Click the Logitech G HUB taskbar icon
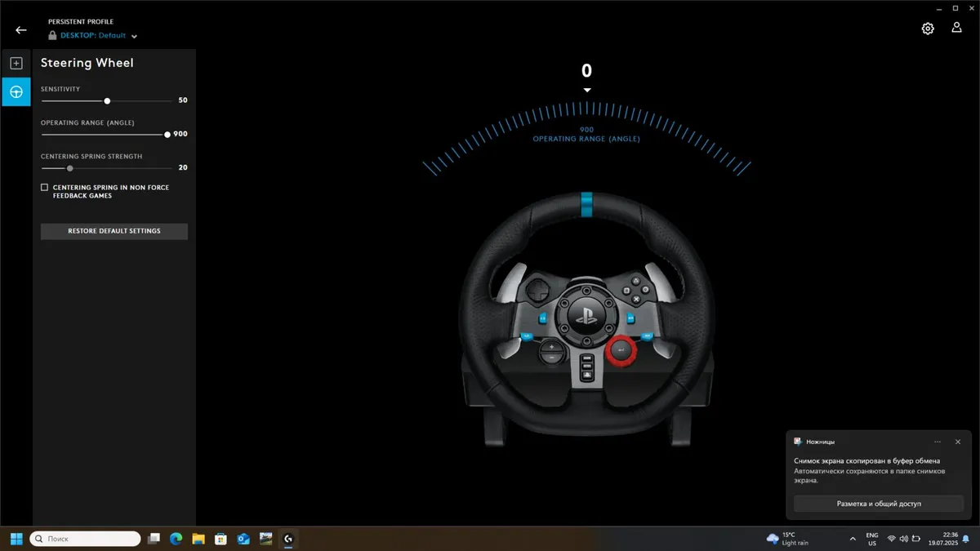Image resolution: width=980 pixels, height=551 pixels. tap(287, 539)
